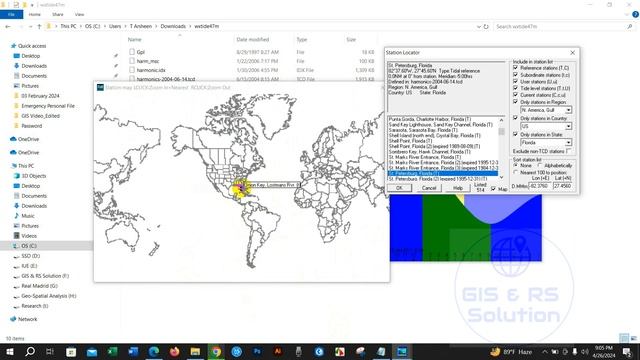640x360 pixels.
Task: Toggle Only stations in State checkbox
Action: 516,134
